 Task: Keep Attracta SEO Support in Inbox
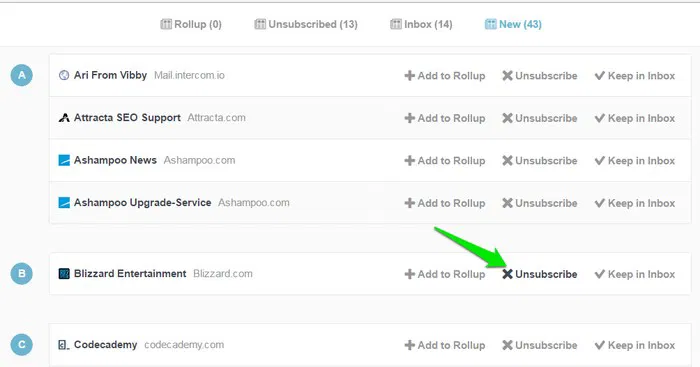click(635, 118)
